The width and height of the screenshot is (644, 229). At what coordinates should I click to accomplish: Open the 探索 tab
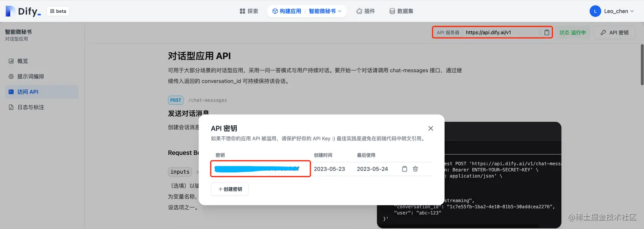coord(249,11)
